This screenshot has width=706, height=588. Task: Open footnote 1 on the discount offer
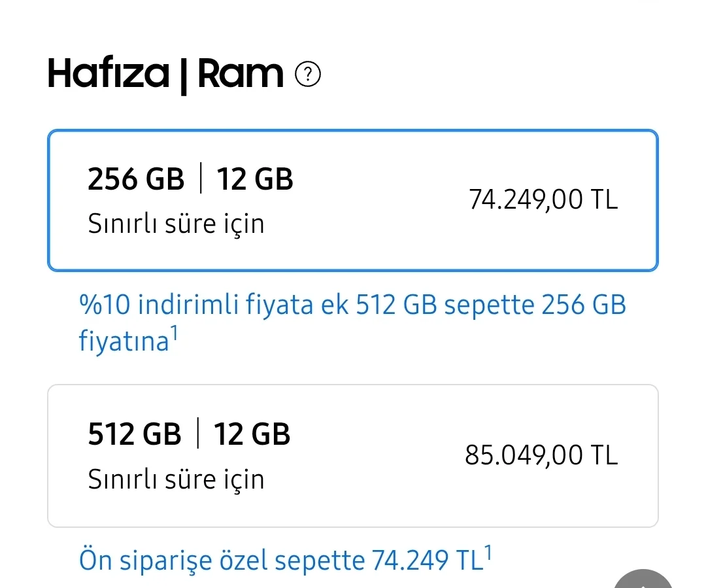pyautogui.click(x=174, y=330)
